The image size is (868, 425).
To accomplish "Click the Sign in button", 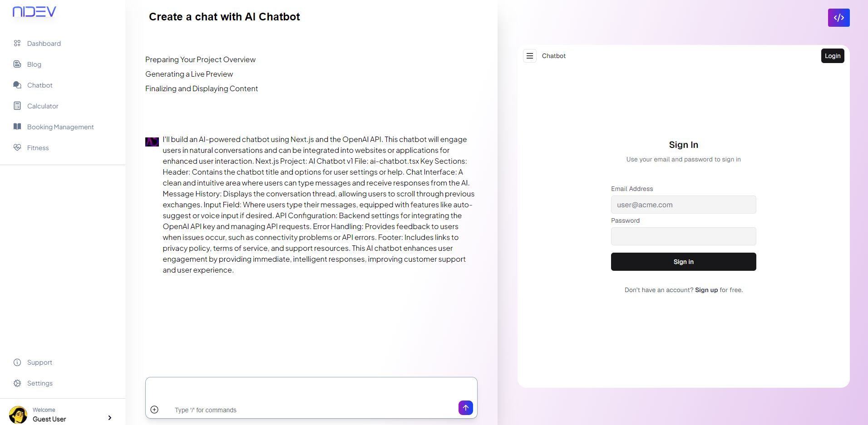I will [683, 262].
